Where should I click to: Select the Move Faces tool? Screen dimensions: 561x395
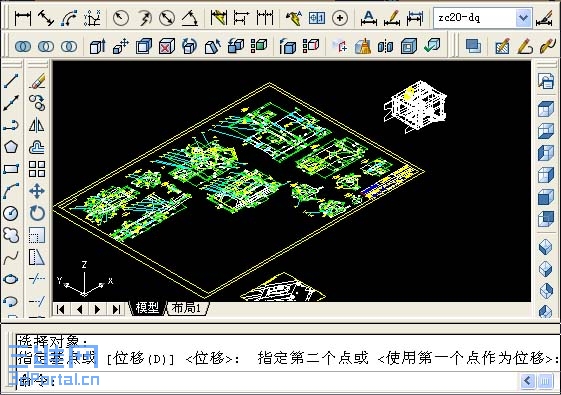tap(121, 46)
